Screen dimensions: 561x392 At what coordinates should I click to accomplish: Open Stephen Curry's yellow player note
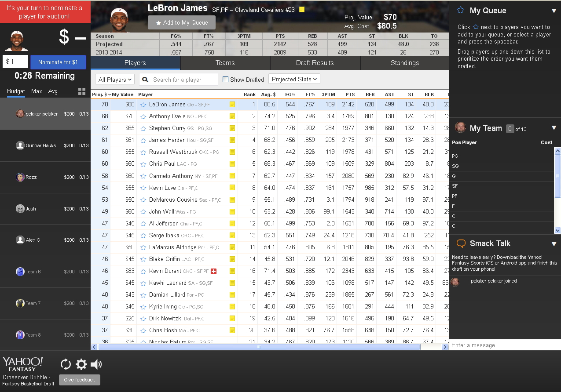point(232,128)
